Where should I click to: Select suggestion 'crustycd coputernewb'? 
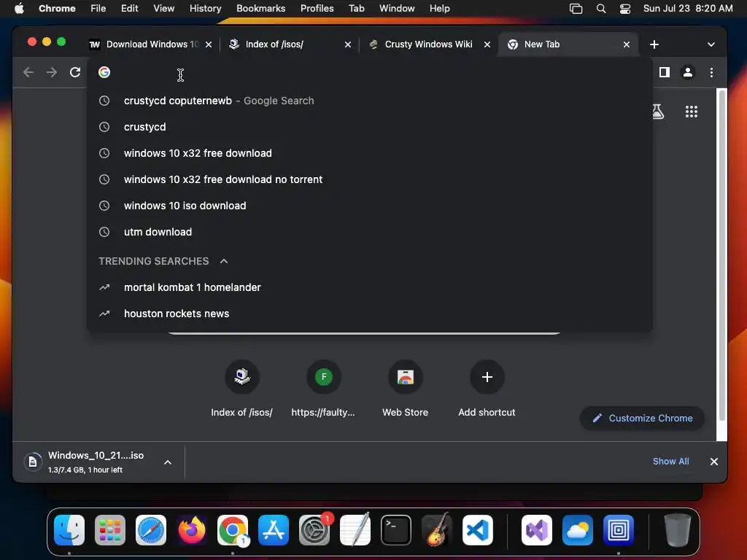tap(369, 101)
